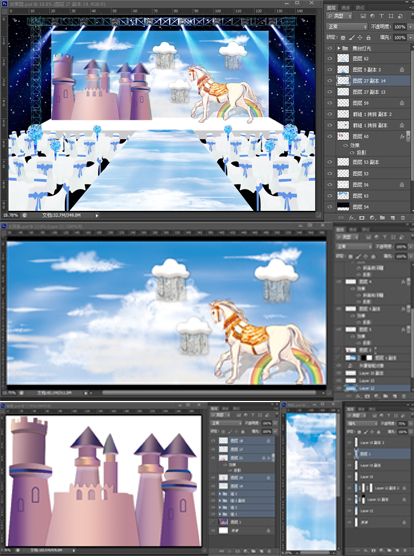Image resolution: width=414 pixels, height=557 pixels.
Task: Hide the 图层 62 layer
Action: [x=330, y=59]
